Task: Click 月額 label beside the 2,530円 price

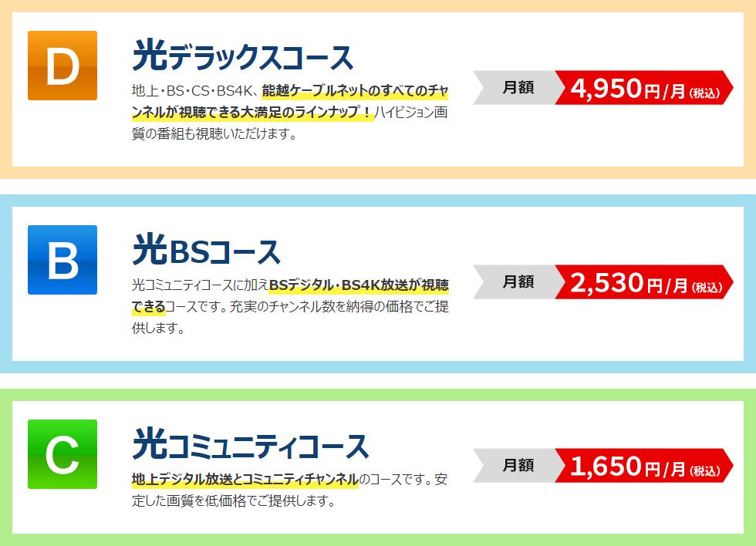Action: [518, 282]
